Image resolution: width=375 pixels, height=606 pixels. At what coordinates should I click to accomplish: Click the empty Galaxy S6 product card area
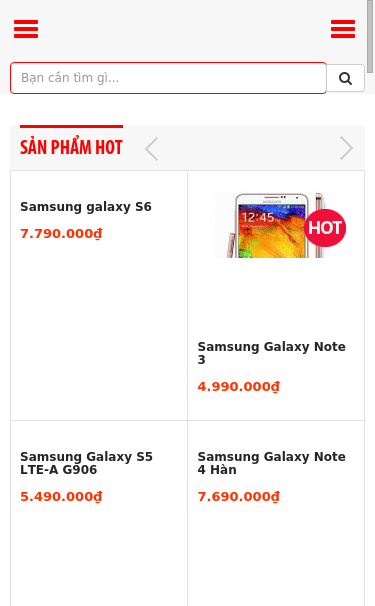(99, 329)
